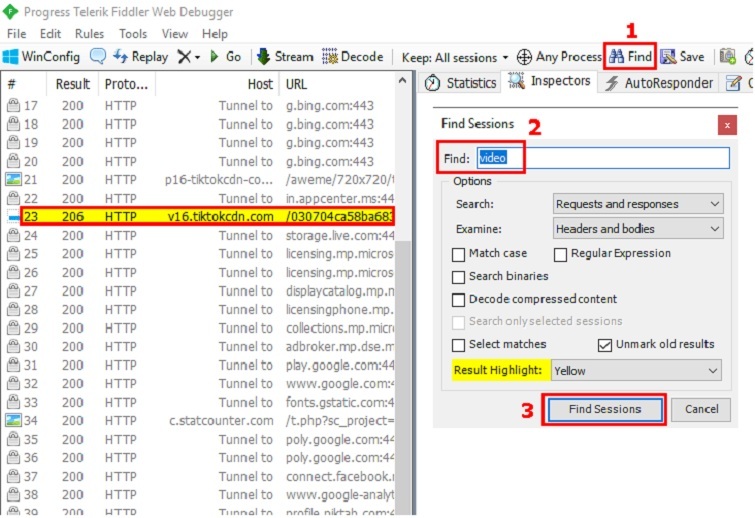Replay selected sessions via Replay icon
This screenshot has height=518, width=755.
click(123, 57)
